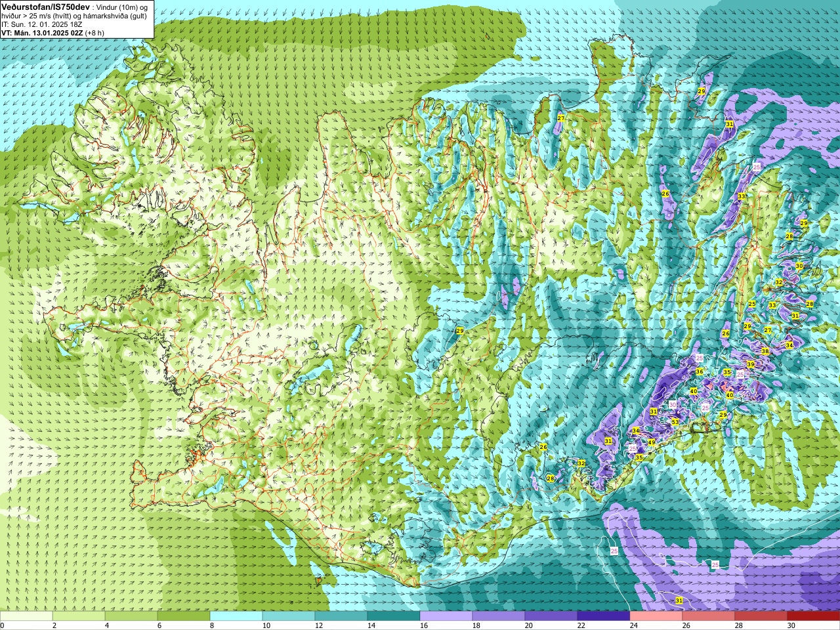
Task: Click the yellow 39 gust label
Action: (x=751, y=364)
